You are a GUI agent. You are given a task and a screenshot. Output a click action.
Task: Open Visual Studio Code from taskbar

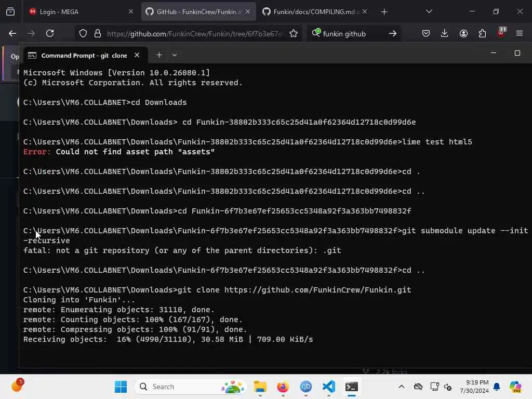coord(329,387)
